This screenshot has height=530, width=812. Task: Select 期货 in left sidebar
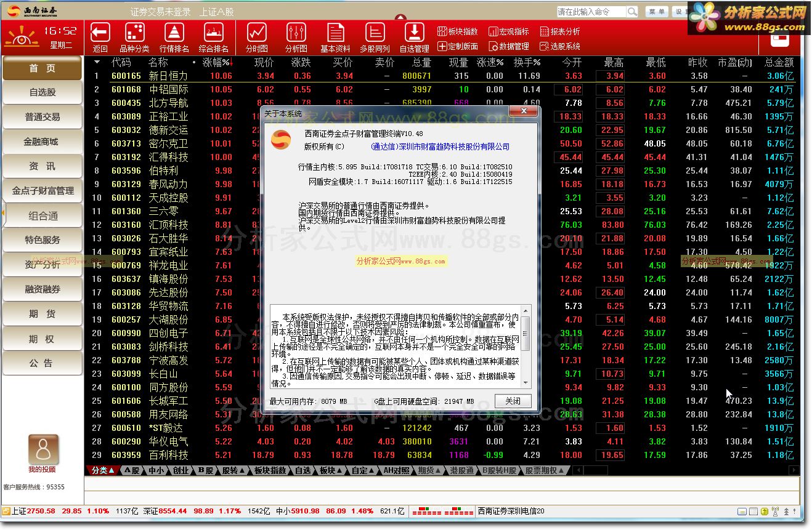coord(43,314)
